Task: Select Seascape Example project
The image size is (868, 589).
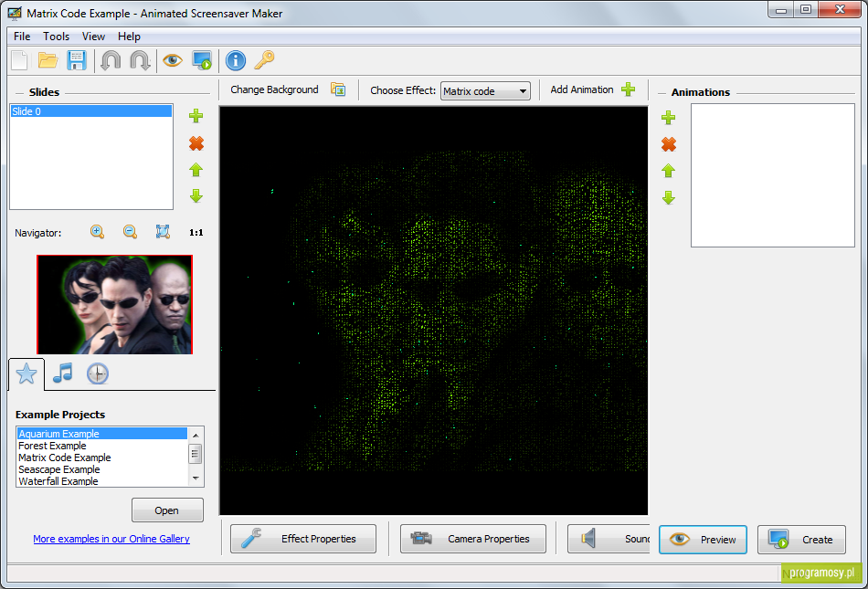Action: [x=102, y=469]
